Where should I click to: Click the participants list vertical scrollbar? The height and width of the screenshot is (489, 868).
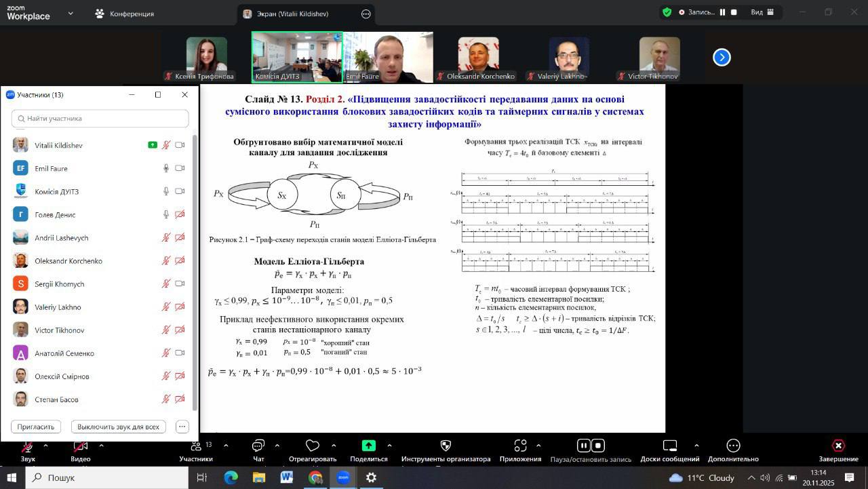(195, 271)
